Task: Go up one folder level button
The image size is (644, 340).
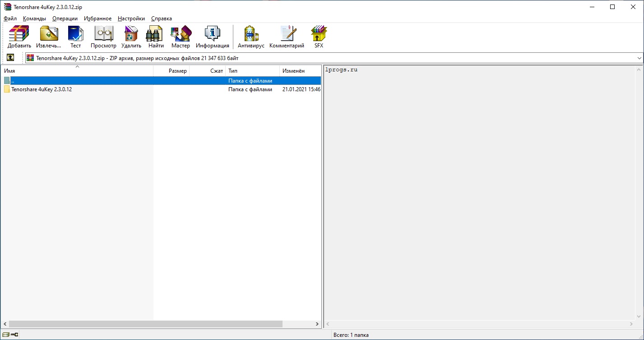Action: click(10, 58)
